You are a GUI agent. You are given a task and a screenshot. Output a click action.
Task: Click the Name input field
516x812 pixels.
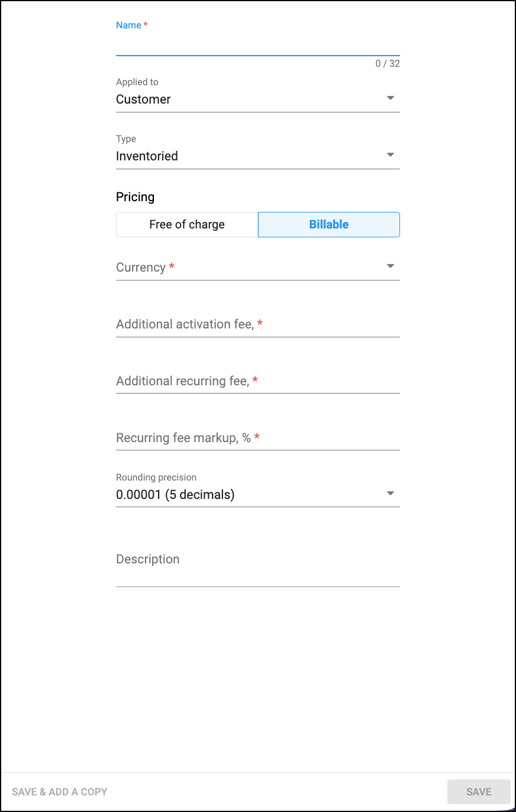point(257,44)
